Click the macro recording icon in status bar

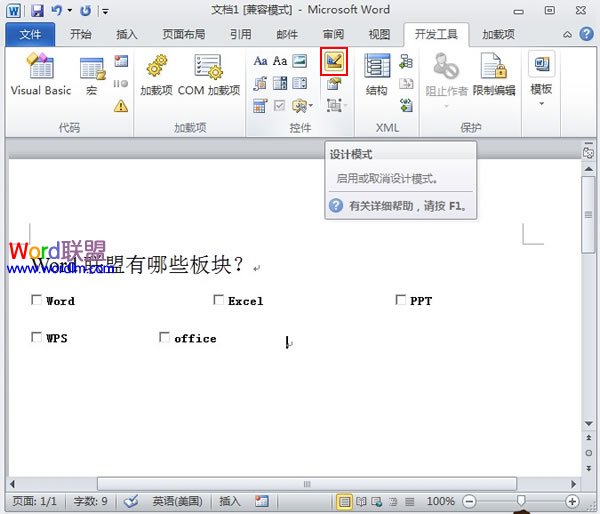[x=262, y=501]
